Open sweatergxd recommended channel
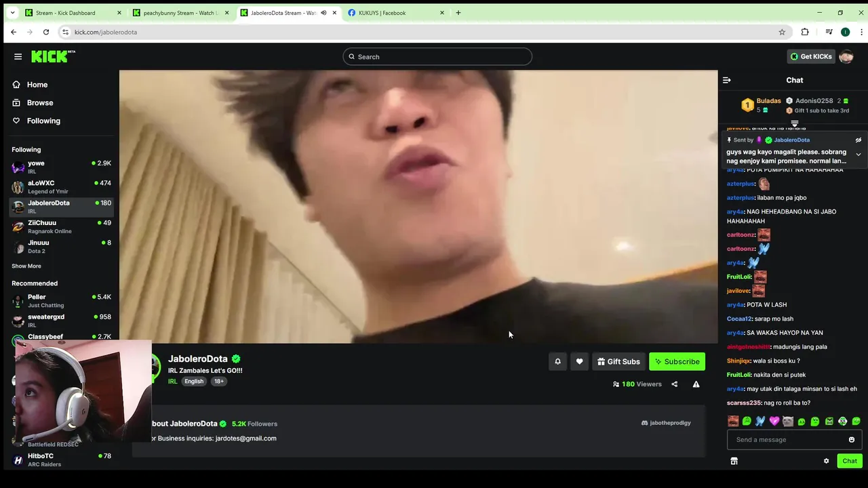 tap(61, 321)
